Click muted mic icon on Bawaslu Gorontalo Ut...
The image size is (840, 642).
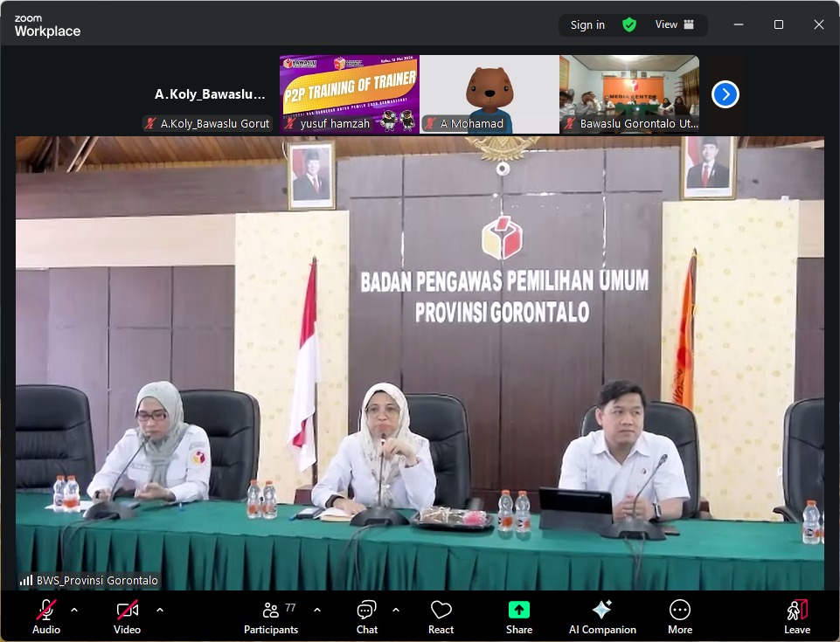(569, 124)
